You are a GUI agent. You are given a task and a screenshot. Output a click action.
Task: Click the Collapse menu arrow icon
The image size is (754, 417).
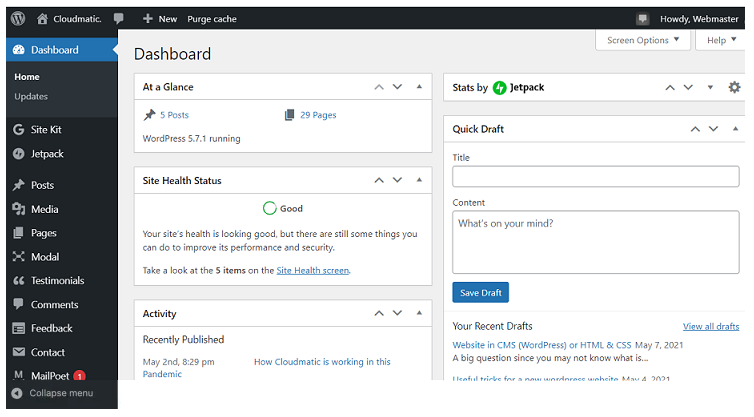17,393
